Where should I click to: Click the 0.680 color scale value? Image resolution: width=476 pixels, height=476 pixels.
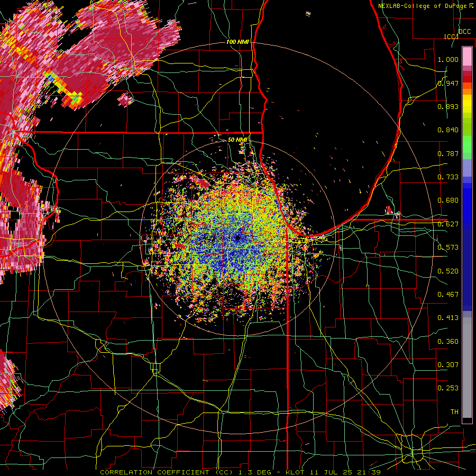(x=448, y=200)
